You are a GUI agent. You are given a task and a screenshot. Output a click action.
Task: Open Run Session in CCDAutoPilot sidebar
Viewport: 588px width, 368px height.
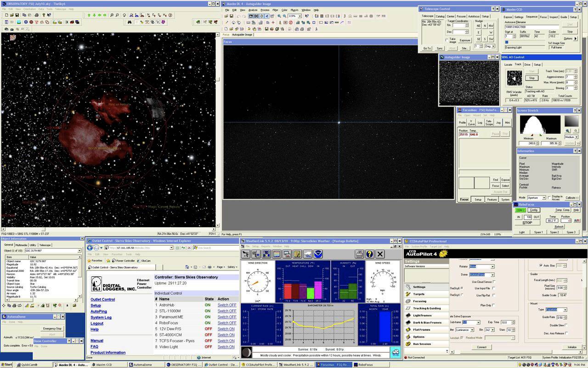[422, 344]
